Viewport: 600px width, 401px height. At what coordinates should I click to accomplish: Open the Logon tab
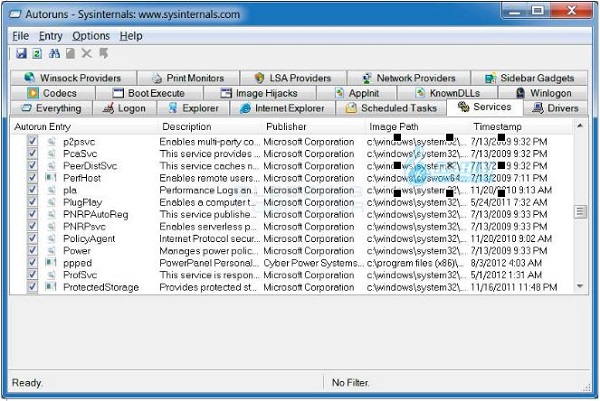pos(125,108)
